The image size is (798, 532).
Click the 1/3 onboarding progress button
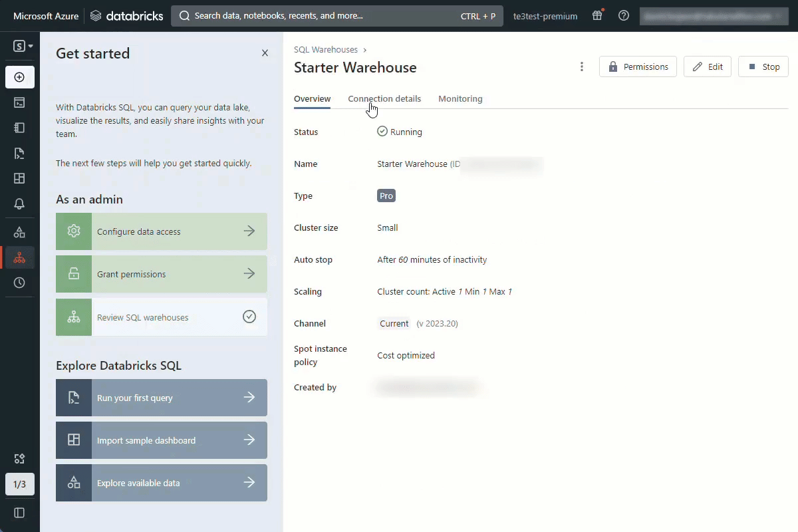(x=20, y=484)
